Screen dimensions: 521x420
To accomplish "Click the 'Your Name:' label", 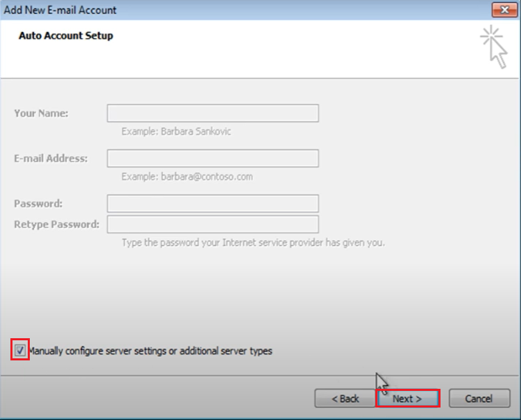I will (41, 113).
